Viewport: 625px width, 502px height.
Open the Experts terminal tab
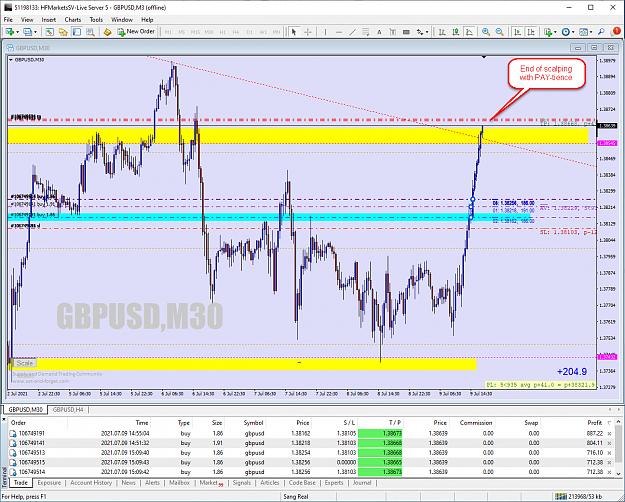pos(334,483)
